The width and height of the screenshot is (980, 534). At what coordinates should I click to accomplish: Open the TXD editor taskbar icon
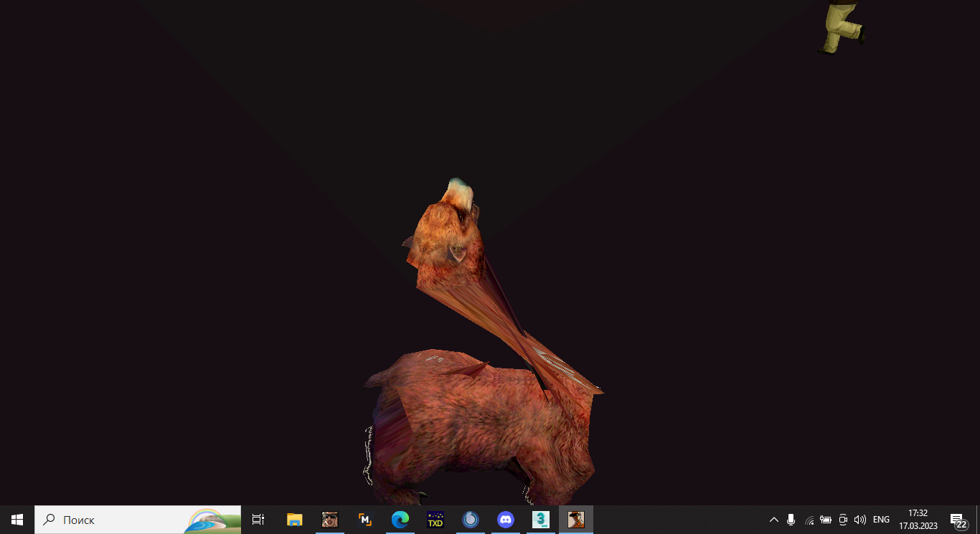pyautogui.click(x=435, y=520)
